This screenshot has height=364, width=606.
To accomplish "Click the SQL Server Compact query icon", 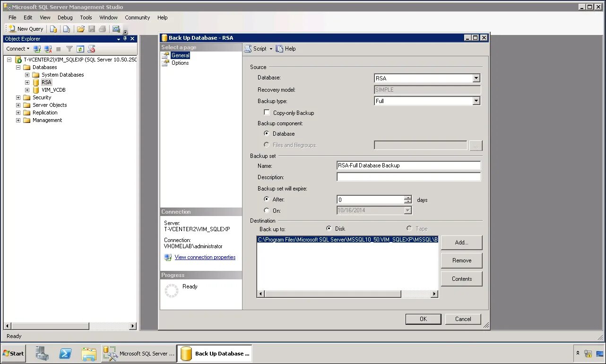I will pos(67,29).
